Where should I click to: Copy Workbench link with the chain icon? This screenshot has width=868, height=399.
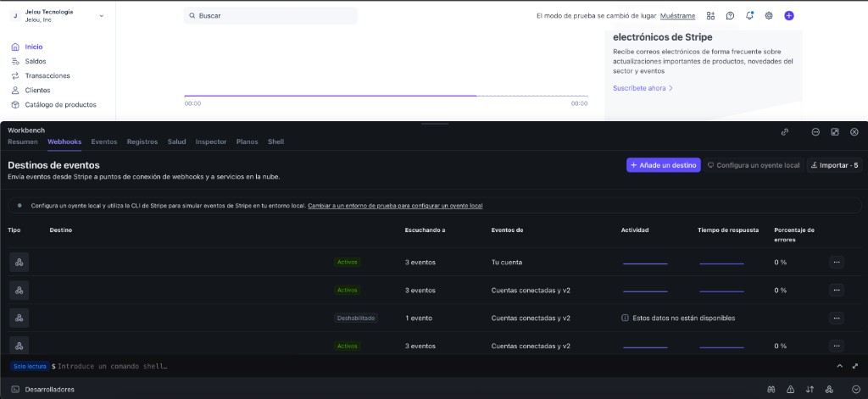tap(784, 131)
